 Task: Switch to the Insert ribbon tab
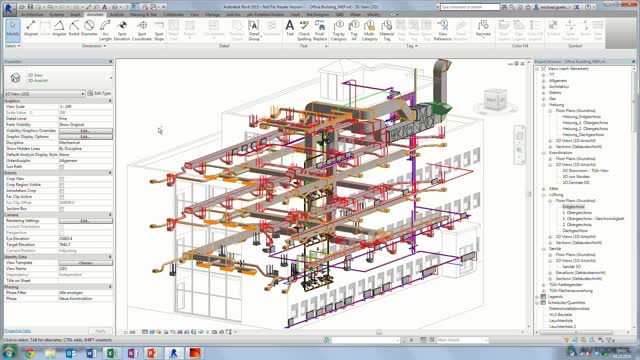75,14
